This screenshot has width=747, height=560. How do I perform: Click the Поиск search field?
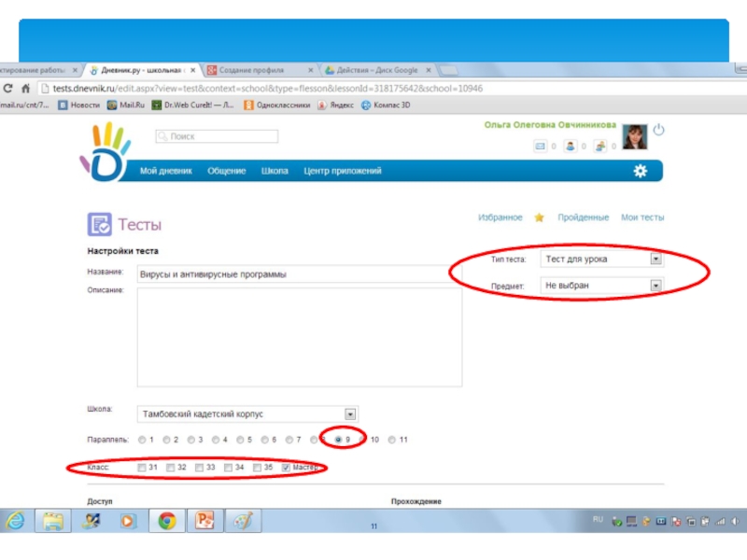pyautogui.click(x=217, y=136)
